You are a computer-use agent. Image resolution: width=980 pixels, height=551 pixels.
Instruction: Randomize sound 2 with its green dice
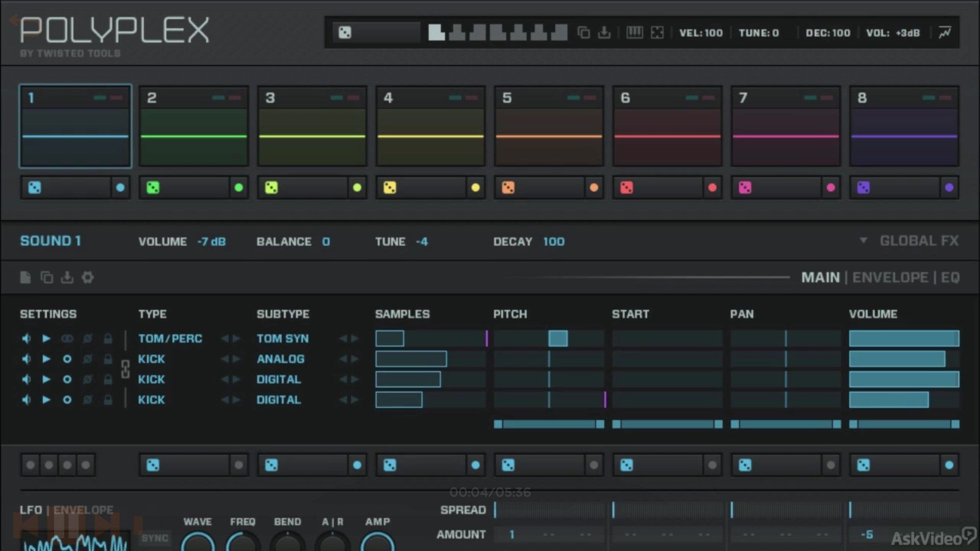[x=153, y=188]
